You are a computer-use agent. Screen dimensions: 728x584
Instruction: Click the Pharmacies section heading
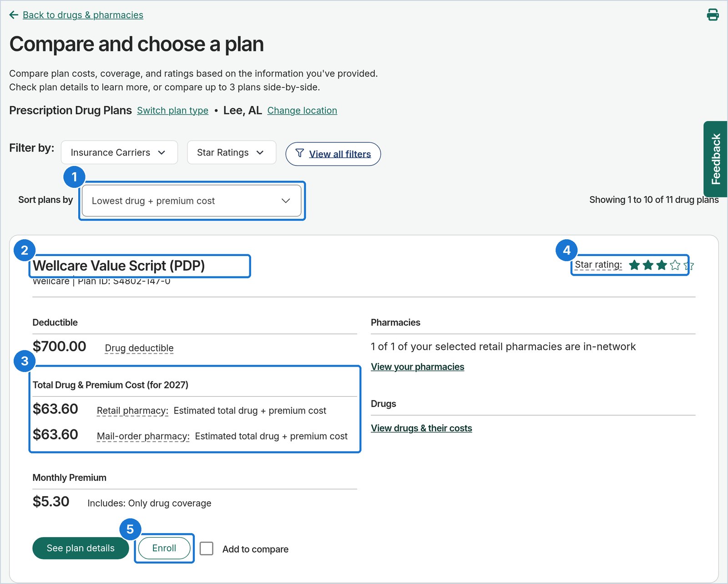click(395, 322)
